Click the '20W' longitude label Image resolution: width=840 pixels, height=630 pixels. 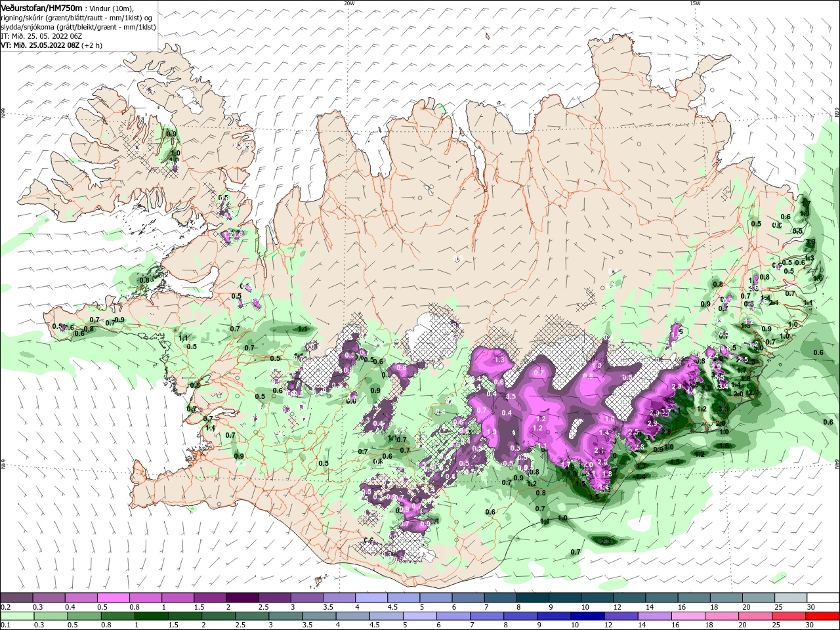pos(349,3)
